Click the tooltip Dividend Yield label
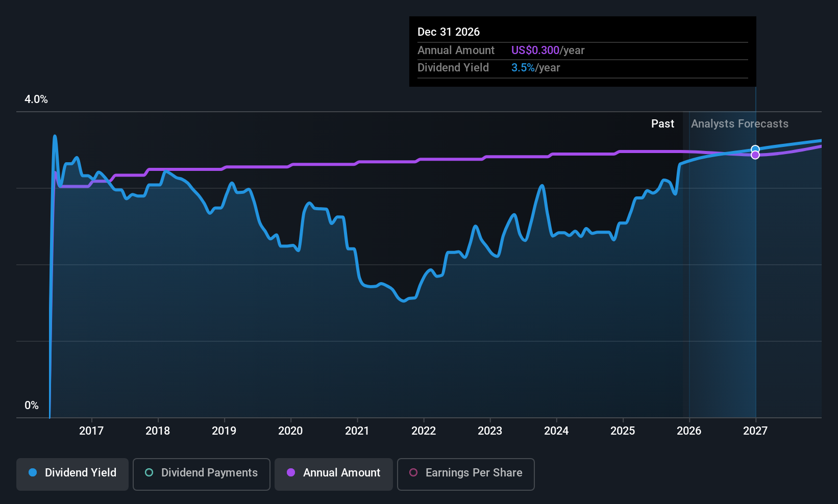838x504 pixels. [x=453, y=68]
